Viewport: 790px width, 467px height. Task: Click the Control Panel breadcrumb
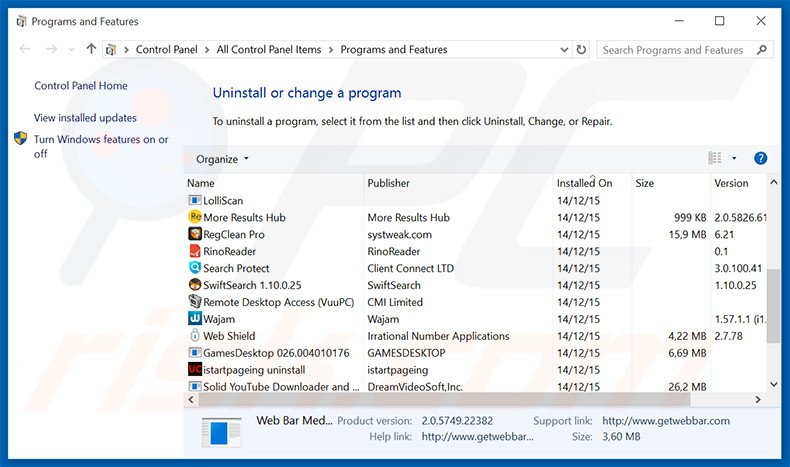(x=167, y=49)
